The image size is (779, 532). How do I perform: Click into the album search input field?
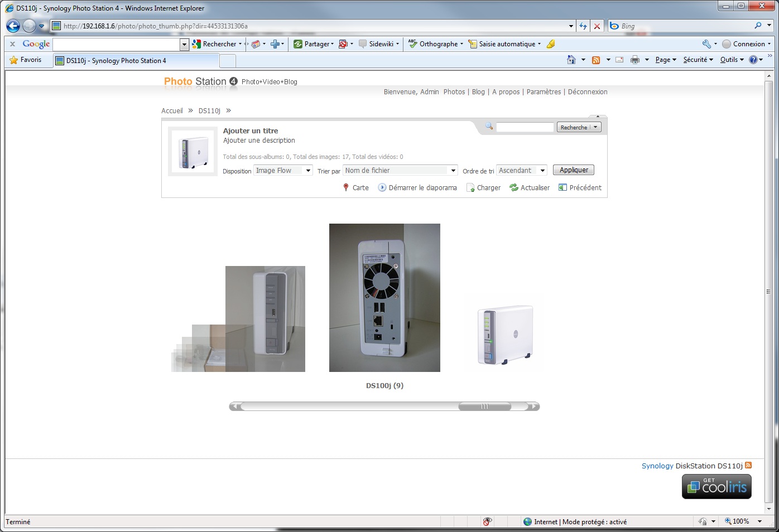click(525, 127)
